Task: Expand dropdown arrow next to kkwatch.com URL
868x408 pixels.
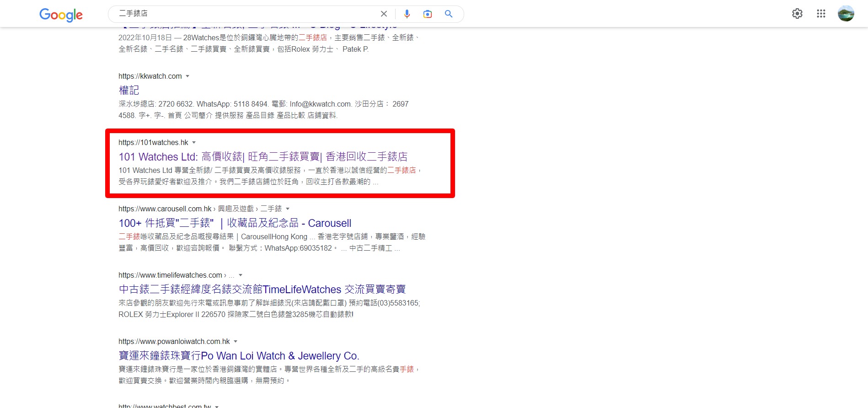Action: tap(188, 76)
